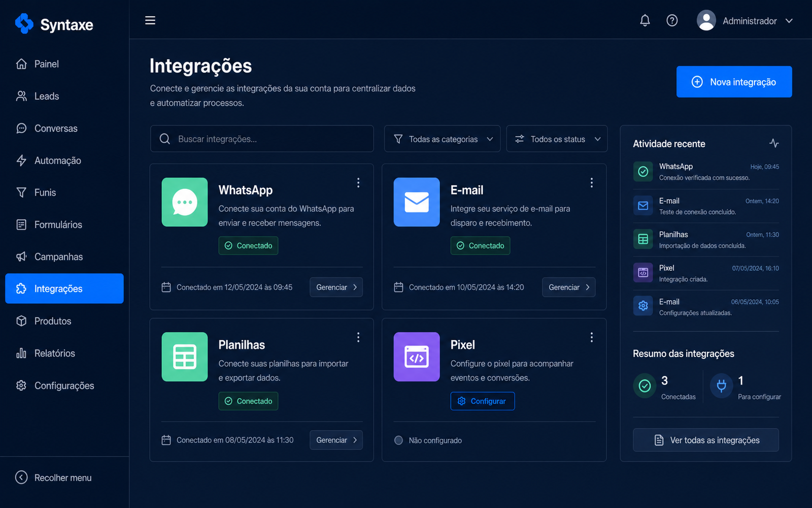Open Formulários in the sidebar
The height and width of the screenshot is (508, 812).
(x=64, y=225)
